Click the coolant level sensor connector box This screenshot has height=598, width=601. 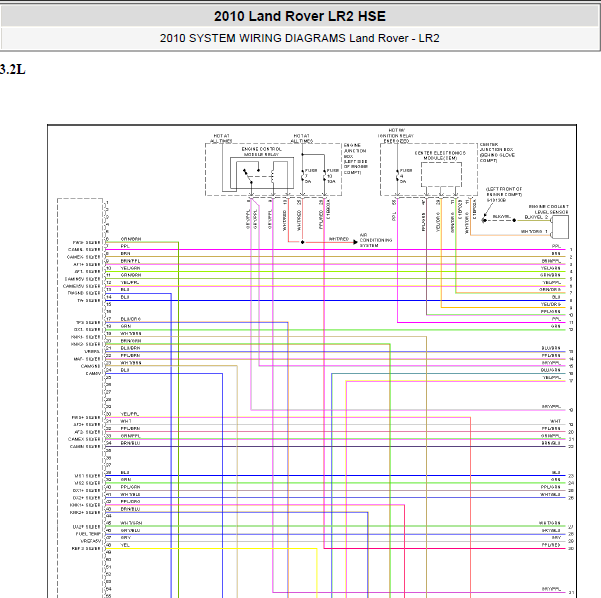coord(560,227)
